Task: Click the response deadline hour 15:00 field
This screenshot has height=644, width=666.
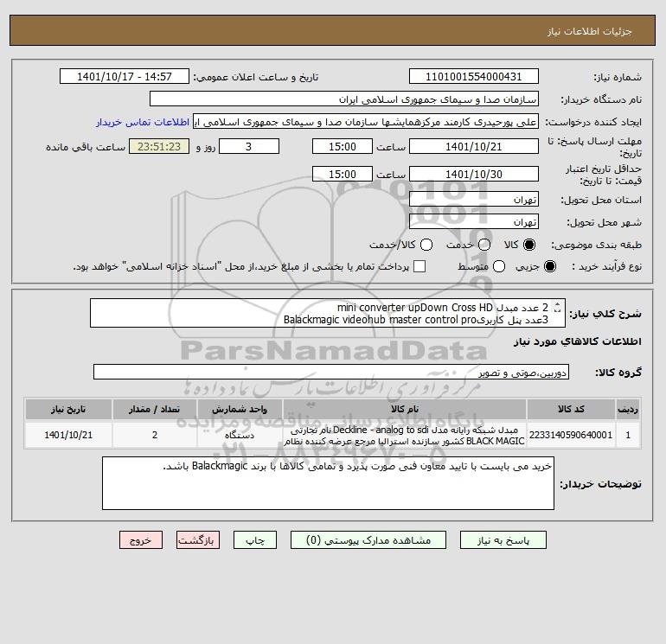Action: tap(343, 146)
